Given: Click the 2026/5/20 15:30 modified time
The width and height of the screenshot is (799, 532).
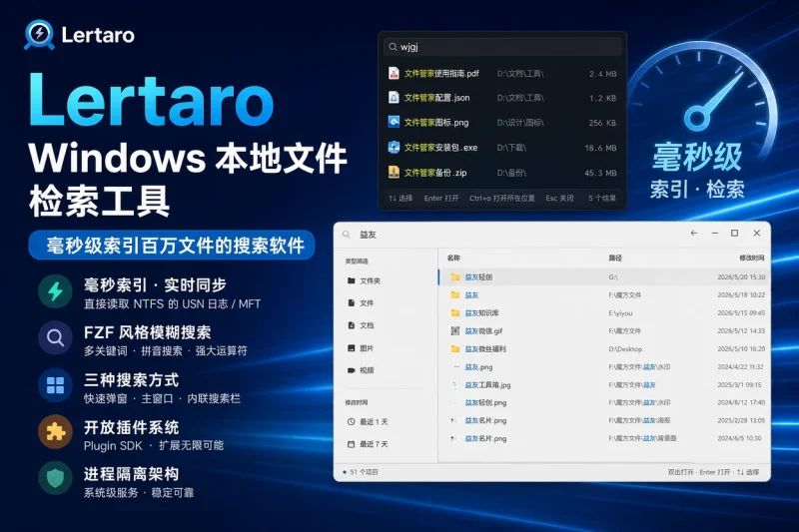Looking at the screenshot, I should tap(741, 277).
